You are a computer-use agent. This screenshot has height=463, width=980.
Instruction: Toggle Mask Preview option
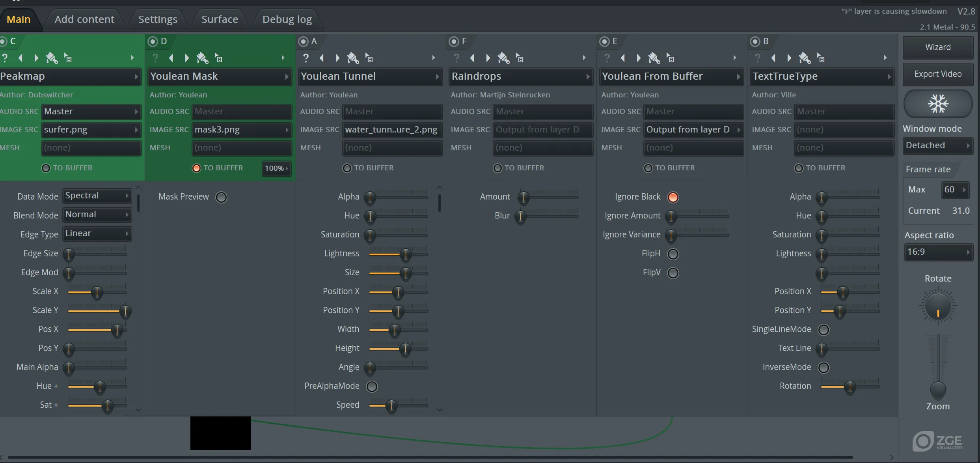[x=221, y=197]
